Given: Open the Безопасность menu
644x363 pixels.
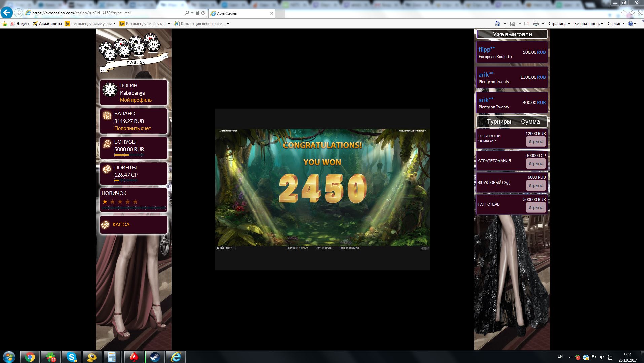Looking at the screenshot, I should pos(589,24).
